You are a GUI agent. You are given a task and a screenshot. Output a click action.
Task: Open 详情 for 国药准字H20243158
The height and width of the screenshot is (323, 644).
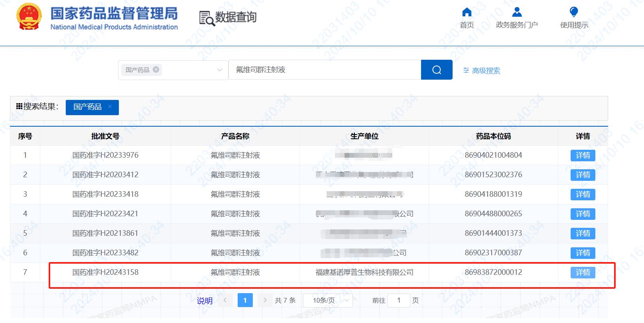click(583, 272)
